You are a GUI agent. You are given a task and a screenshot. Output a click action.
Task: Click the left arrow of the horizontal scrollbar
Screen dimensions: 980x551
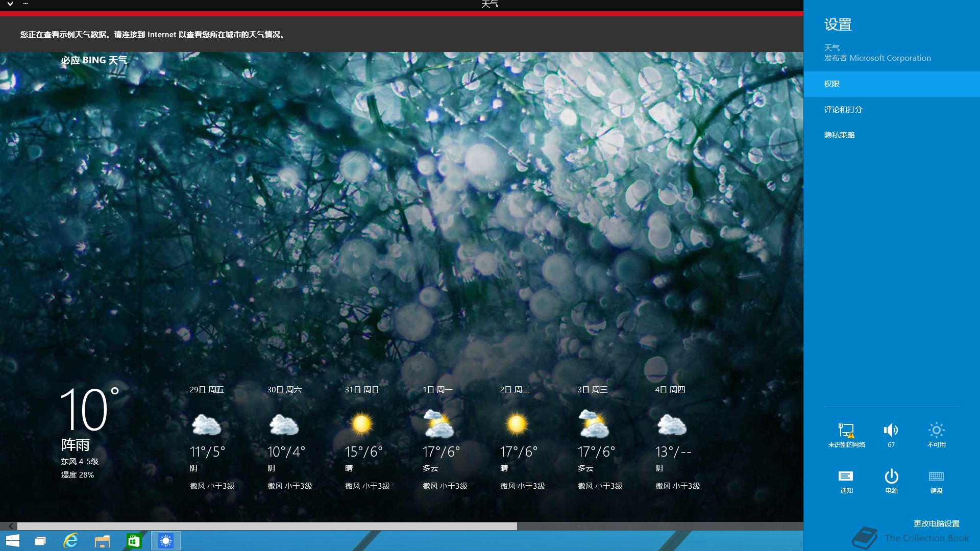pyautogui.click(x=11, y=526)
